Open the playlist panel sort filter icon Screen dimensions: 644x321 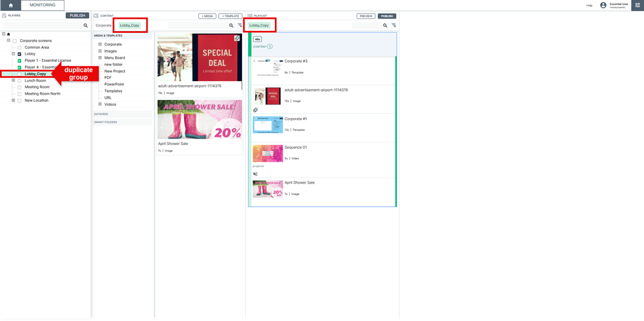(x=393, y=26)
